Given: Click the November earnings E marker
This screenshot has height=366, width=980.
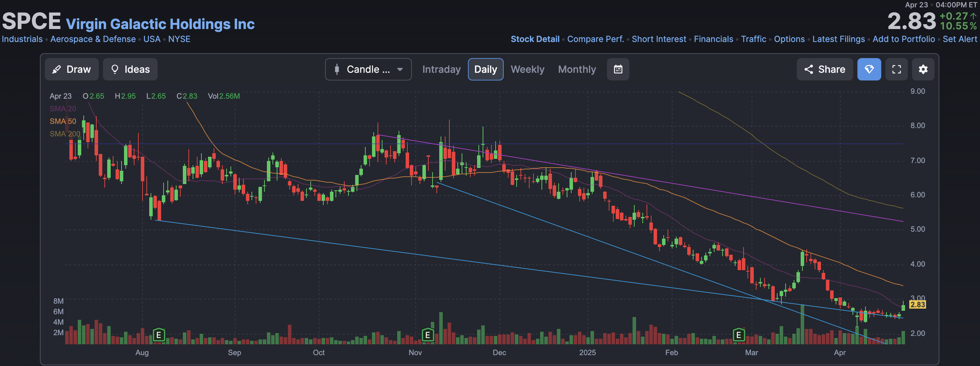Looking at the screenshot, I should (428, 335).
